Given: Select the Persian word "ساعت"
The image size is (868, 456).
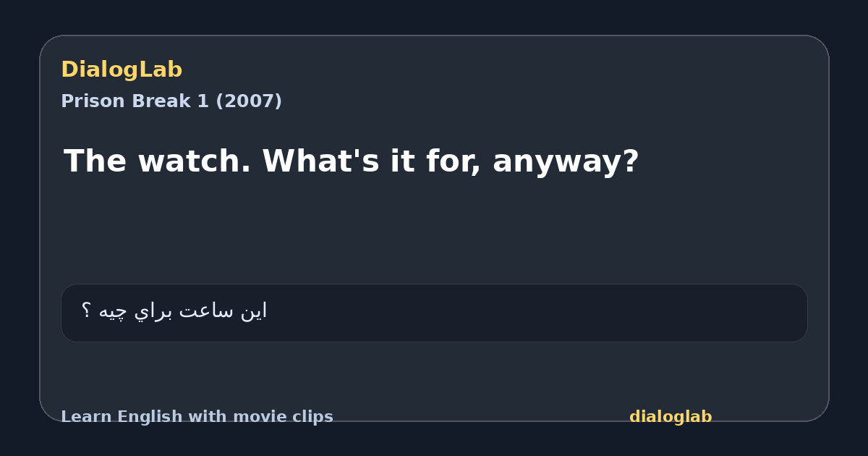Looking at the screenshot, I should coord(207,311).
